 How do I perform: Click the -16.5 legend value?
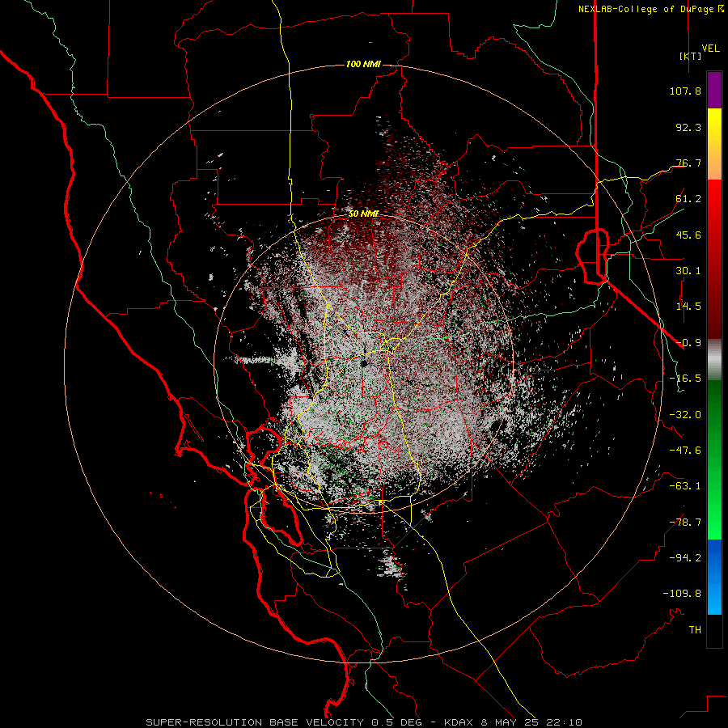685,379
